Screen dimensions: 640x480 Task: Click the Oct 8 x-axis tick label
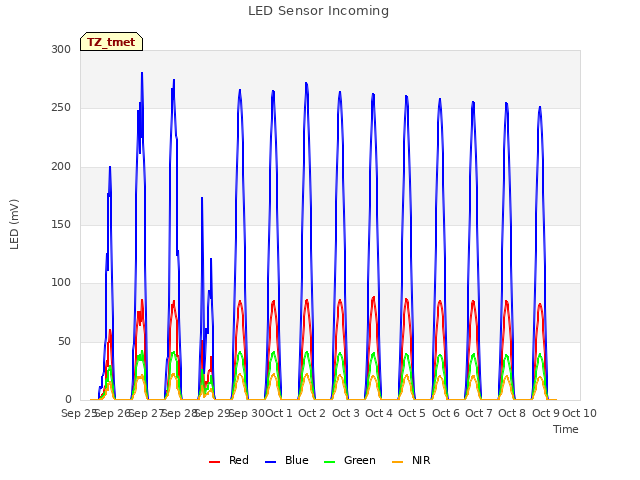tap(512, 413)
